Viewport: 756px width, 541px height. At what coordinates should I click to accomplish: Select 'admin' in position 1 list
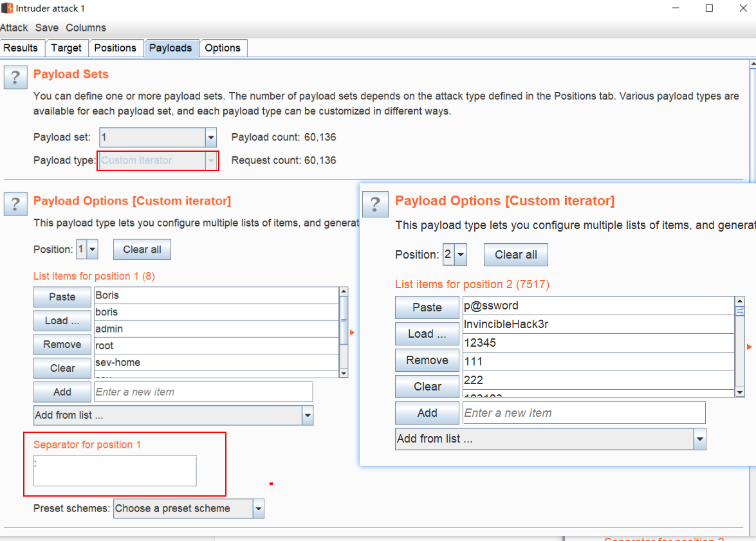coord(216,329)
